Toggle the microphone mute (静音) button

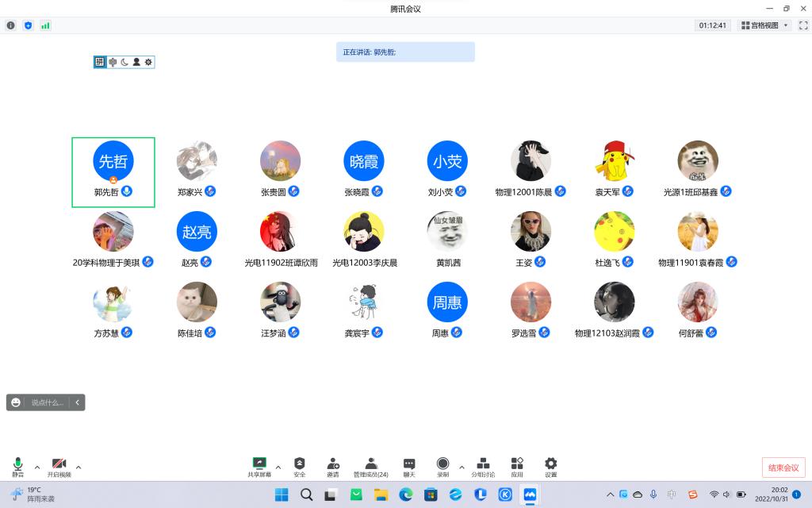17,466
